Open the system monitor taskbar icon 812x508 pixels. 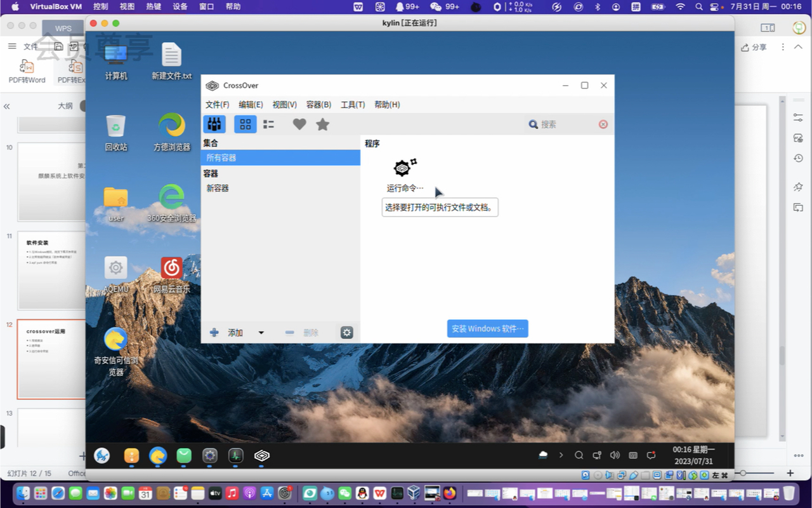pyautogui.click(x=236, y=455)
